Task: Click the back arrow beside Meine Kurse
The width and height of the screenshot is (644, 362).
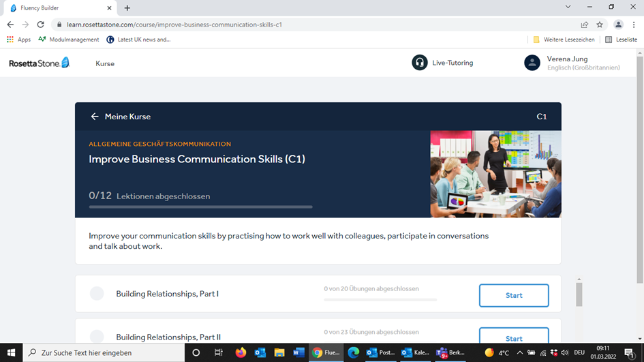Action: click(95, 117)
